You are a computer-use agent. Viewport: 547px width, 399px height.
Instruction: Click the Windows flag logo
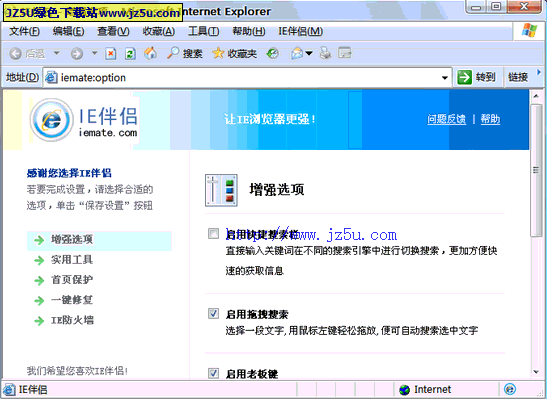coord(529,30)
